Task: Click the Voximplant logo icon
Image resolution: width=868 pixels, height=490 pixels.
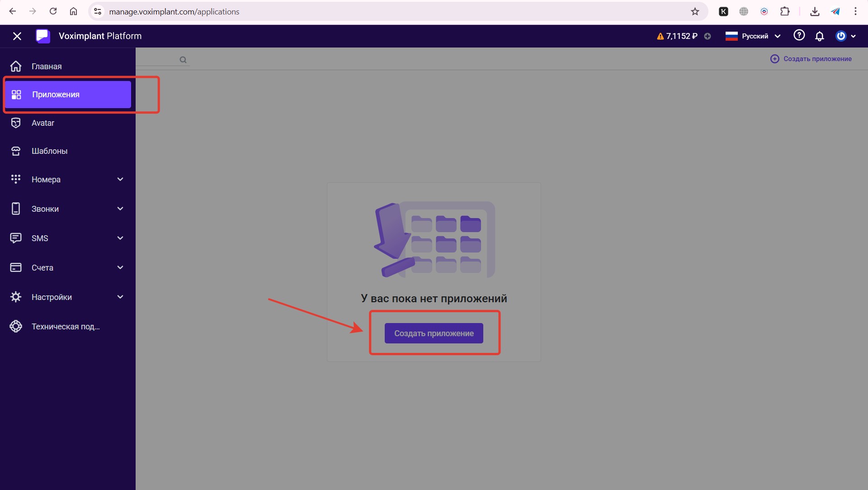Action: click(43, 36)
